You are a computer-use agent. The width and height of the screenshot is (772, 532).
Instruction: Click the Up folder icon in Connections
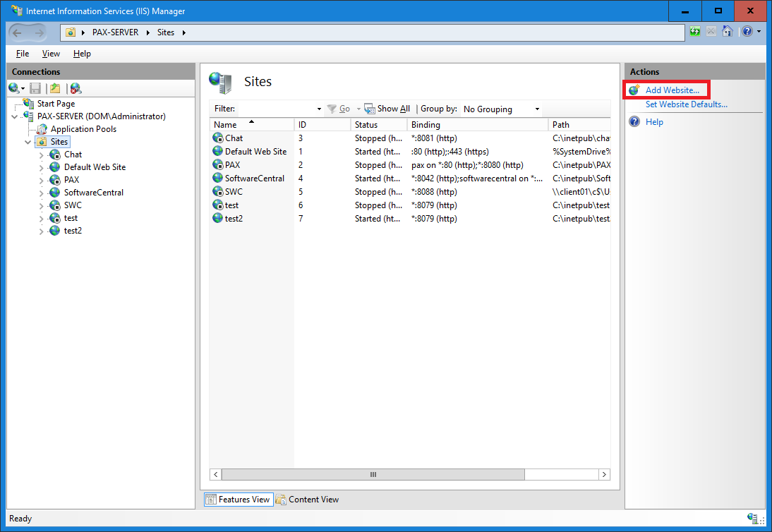tap(55, 88)
